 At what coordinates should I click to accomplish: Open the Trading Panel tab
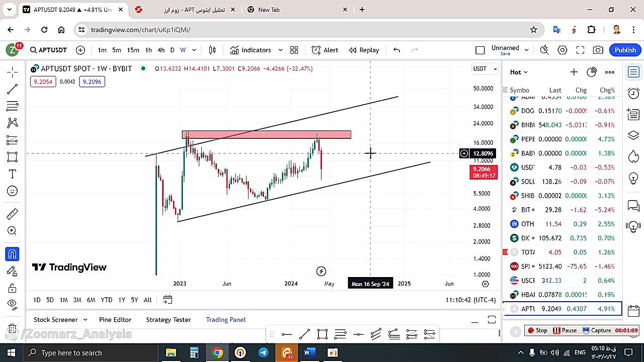(x=226, y=320)
